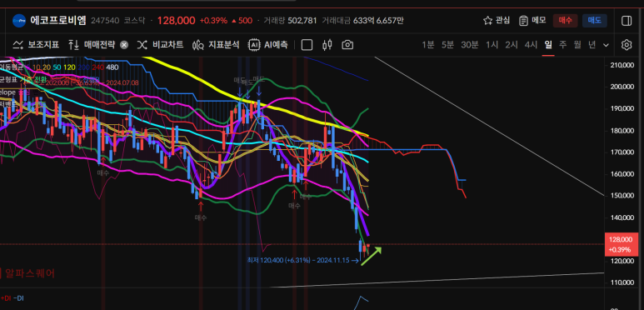This screenshot has height=310, width=644.
Task: Click current price tag 128,000
Action: tap(621, 244)
